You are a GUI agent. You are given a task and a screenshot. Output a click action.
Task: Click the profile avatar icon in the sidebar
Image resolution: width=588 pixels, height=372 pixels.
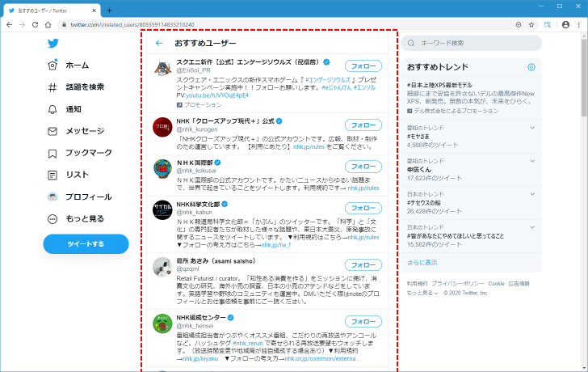tap(52, 197)
